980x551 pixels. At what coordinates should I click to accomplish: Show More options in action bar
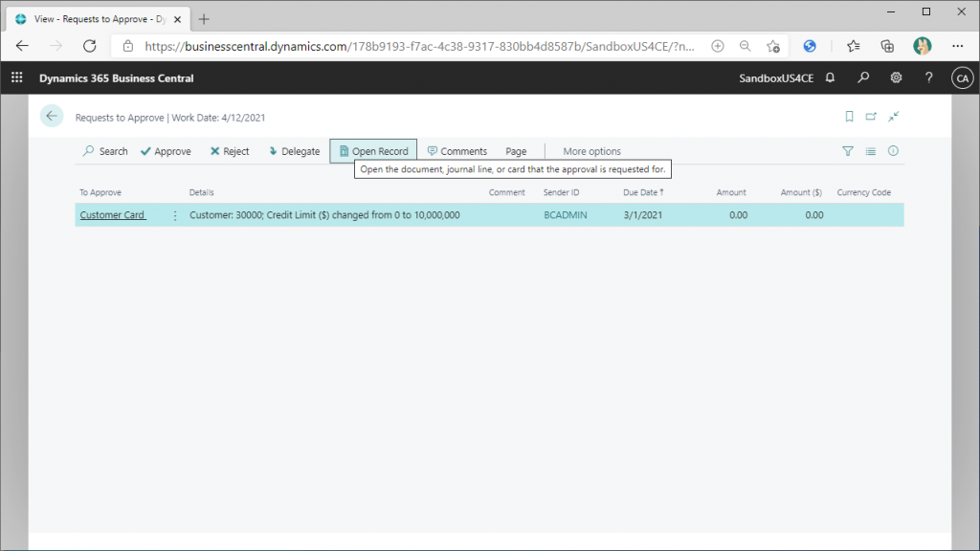tap(591, 151)
